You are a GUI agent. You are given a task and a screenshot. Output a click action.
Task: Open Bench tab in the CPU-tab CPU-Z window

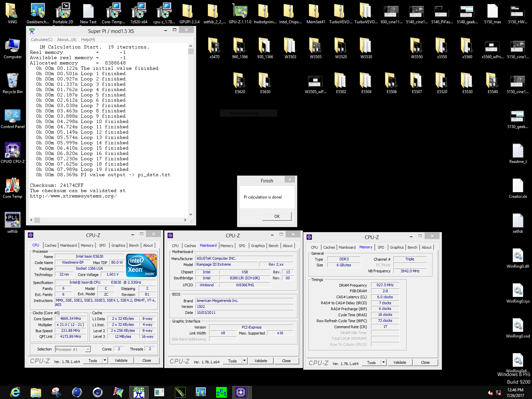coord(134,245)
